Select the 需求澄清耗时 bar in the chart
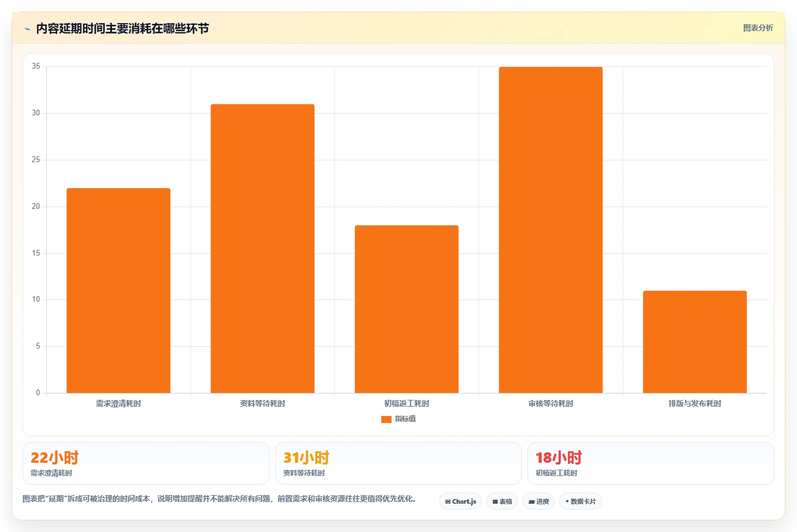Screen dimensions: 797x532 pos(118,291)
